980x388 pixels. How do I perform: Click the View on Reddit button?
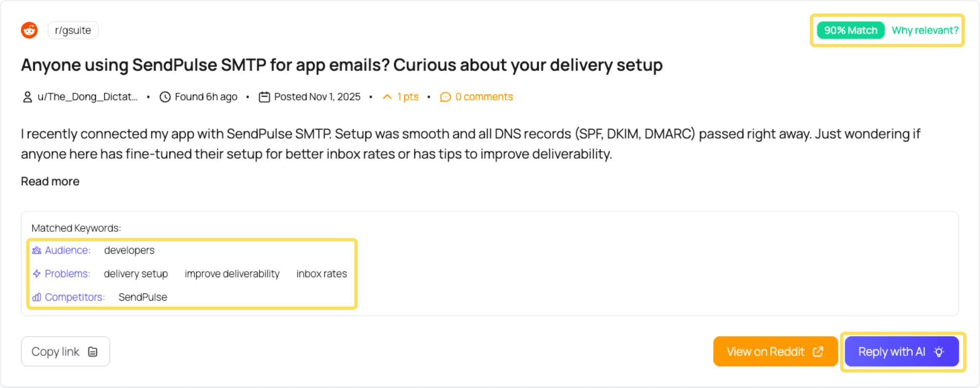775,351
